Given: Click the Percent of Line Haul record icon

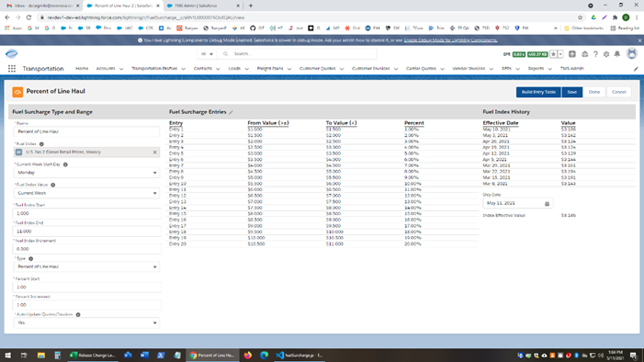Looking at the screenshot, I should point(17,92).
